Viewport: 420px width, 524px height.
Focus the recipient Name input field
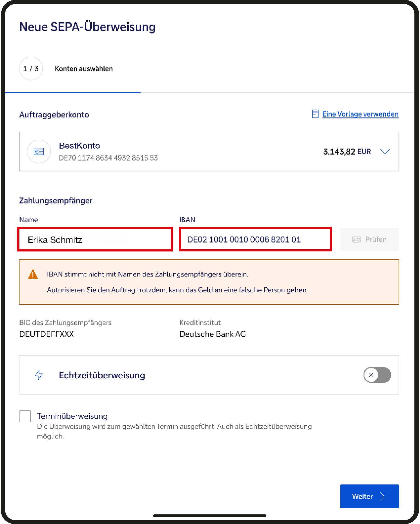coord(95,240)
